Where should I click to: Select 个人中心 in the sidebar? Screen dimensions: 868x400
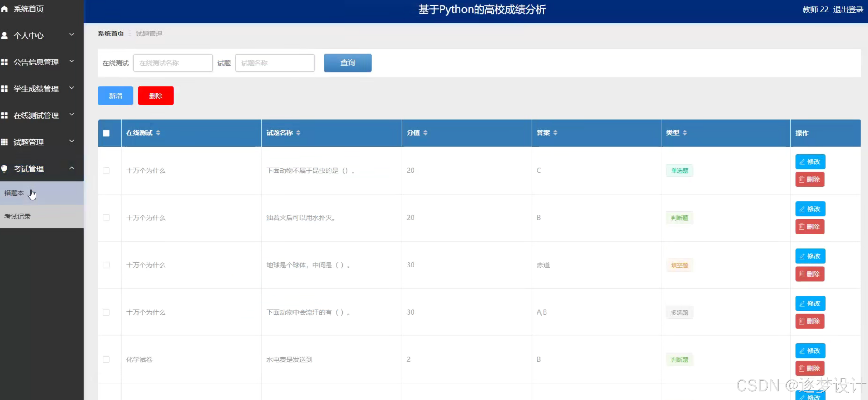click(42, 36)
